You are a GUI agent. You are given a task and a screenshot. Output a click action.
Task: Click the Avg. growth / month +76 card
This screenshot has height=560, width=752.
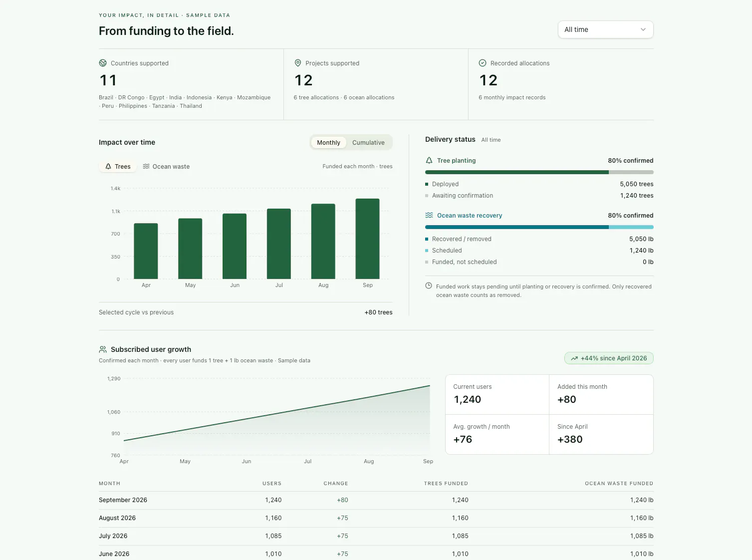497,434
